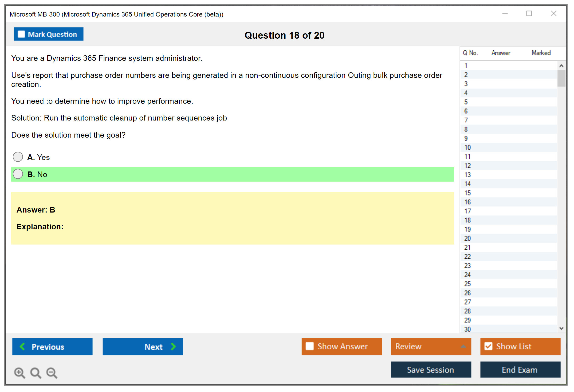Click the zoom out magnifier icon
Screen dimensions: 574x392
52,373
